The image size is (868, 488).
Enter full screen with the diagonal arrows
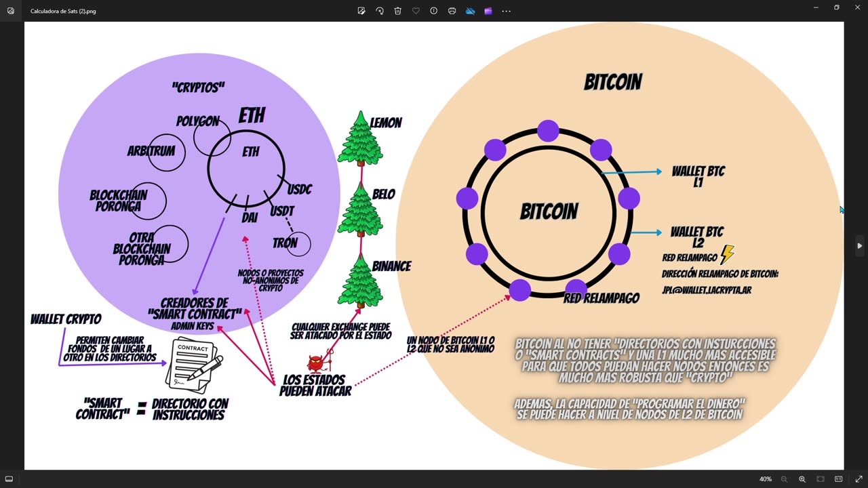click(859, 479)
